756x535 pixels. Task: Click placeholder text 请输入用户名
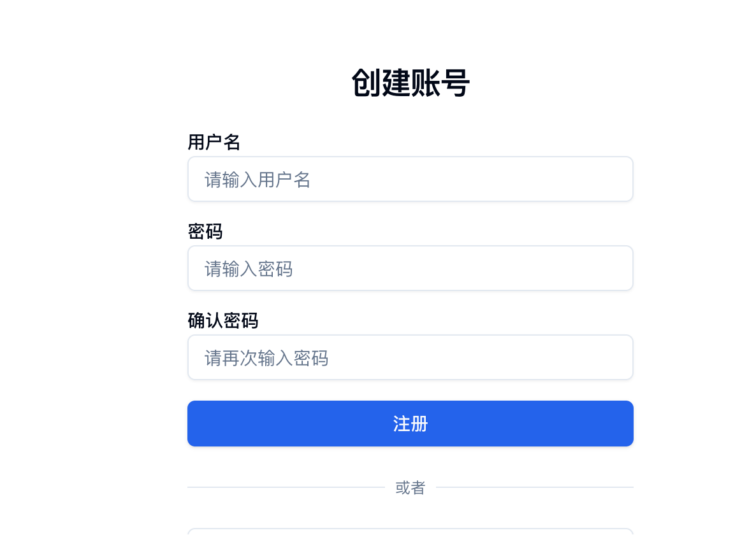258,180
